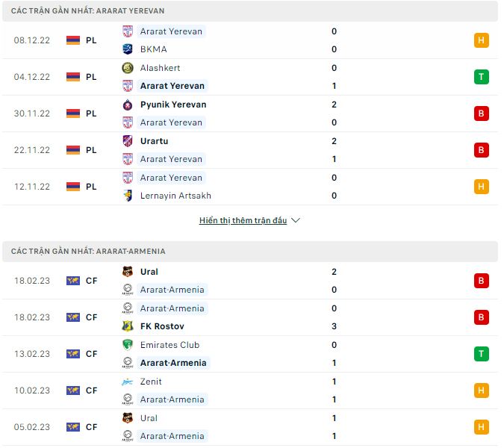Screen dimensions: 504x448
Task: Expand 'Hiển thị thêm trận đấu' chevron
Action: point(295,221)
